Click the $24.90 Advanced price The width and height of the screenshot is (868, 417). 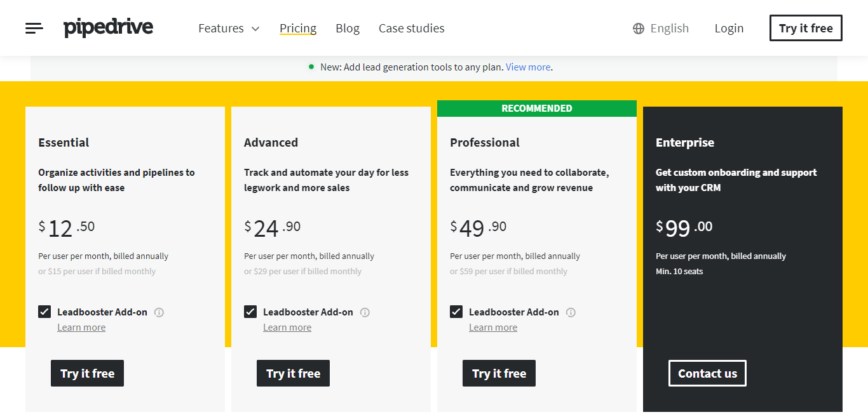[273, 228]
